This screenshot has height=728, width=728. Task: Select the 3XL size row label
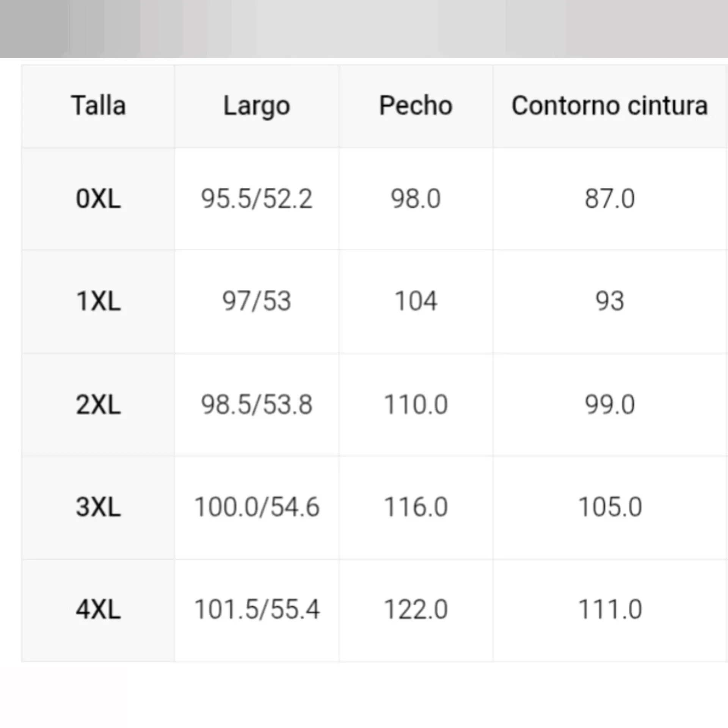(98, 507)
